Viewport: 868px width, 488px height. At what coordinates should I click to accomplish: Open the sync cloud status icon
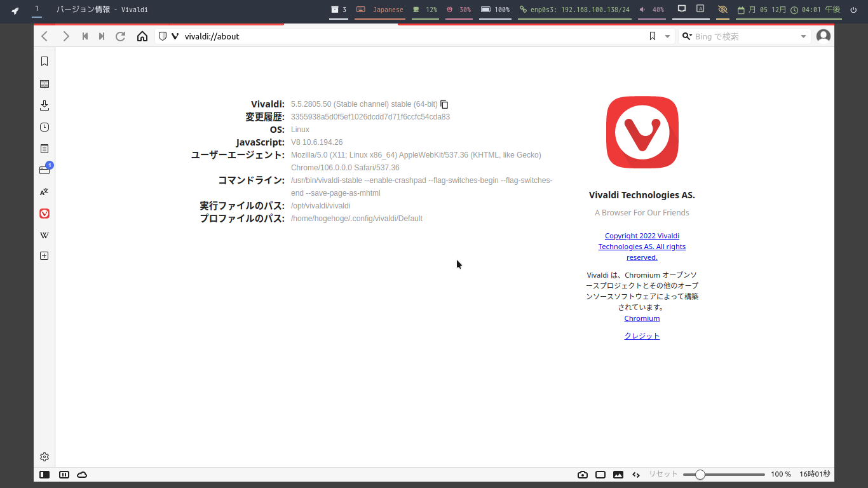pyautogui.click(x=82, y=475)
